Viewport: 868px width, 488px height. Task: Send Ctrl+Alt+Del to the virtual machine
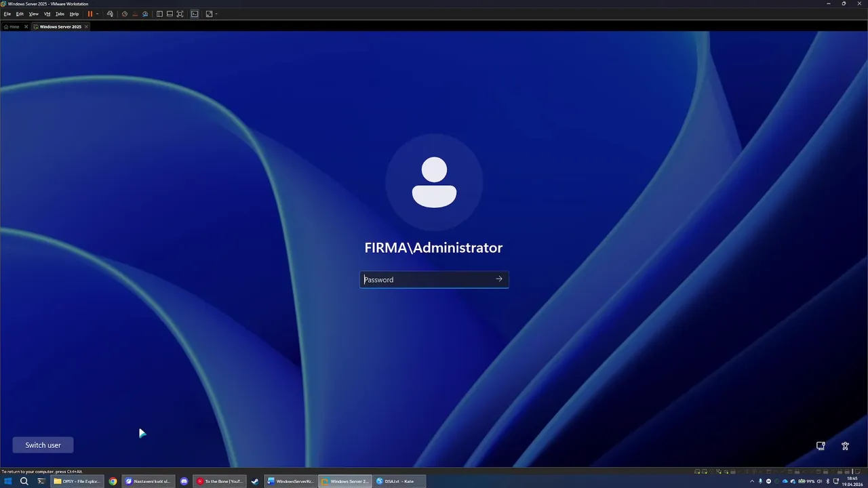[110, 14]
